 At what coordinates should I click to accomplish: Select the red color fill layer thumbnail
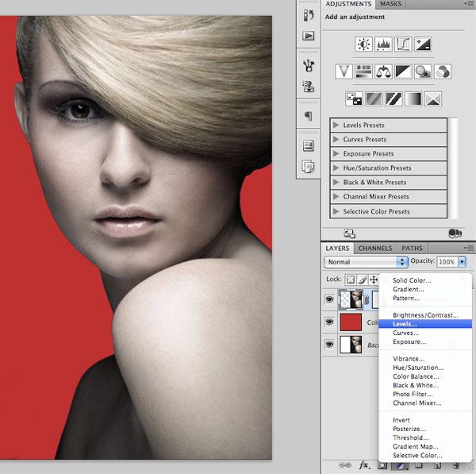(351, 322)
